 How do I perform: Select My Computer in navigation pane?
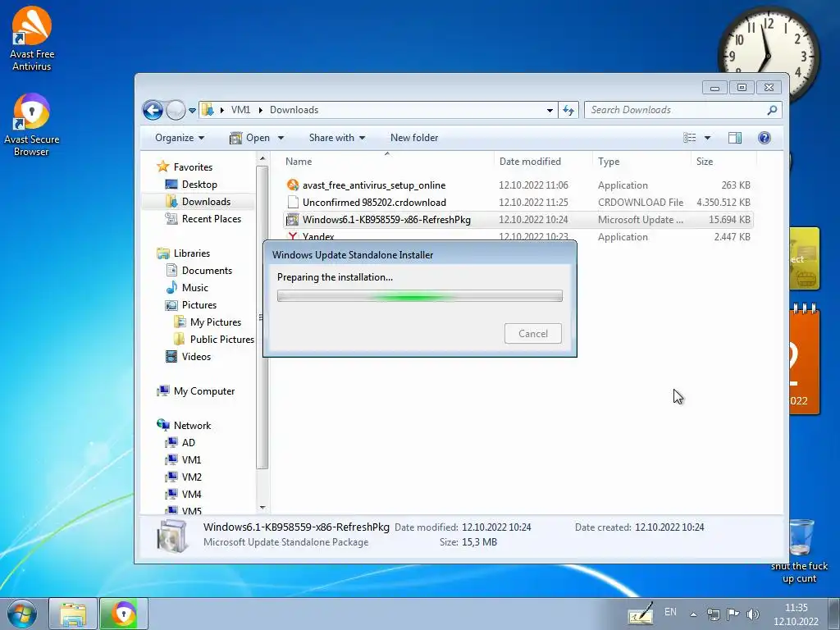[x=196, y=391]
